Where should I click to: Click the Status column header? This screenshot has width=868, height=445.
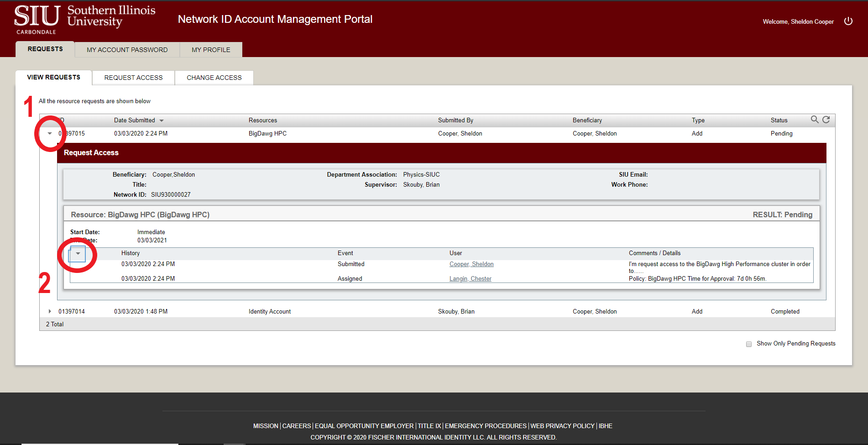coord(779,120)
